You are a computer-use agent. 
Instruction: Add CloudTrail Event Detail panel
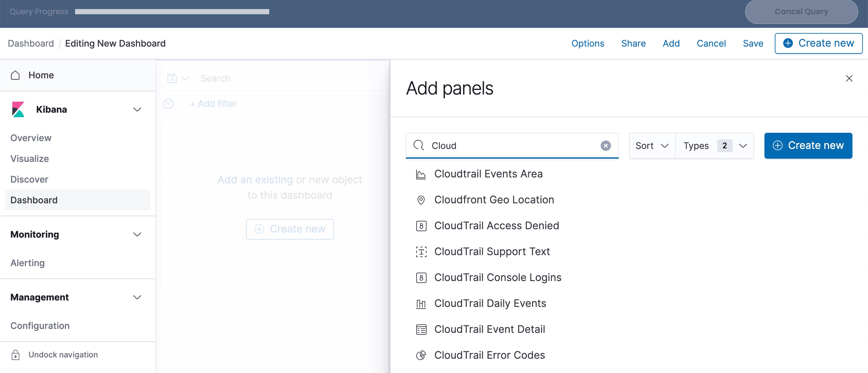489,329
